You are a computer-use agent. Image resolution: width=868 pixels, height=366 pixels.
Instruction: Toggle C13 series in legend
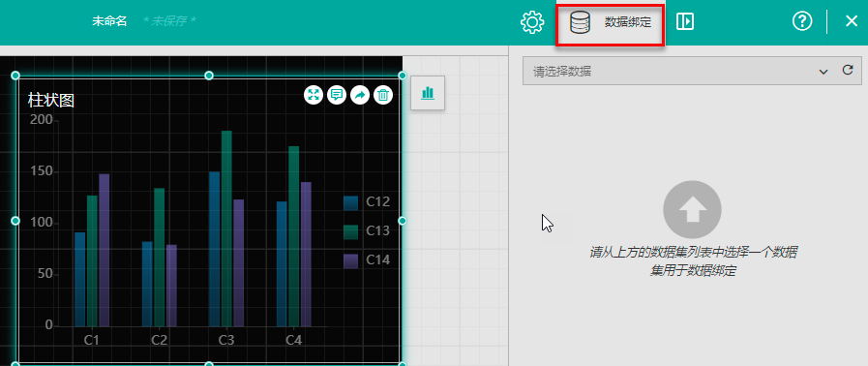coord(367,230)
